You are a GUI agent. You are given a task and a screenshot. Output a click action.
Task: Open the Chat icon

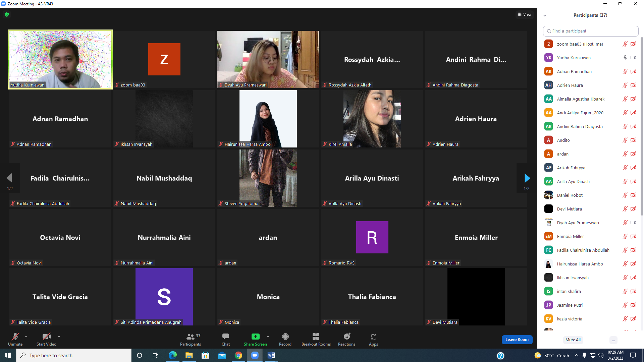click(x=226, y=337)
